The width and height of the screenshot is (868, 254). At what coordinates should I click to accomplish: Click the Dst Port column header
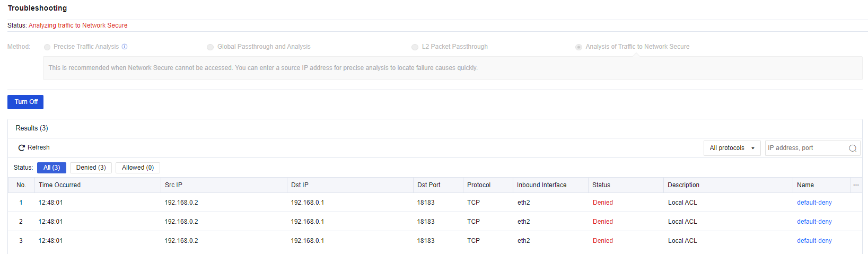tap(428, 185)
